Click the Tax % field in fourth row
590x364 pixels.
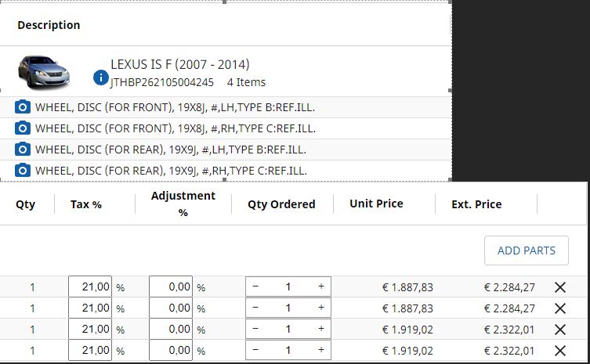[90, 351]
